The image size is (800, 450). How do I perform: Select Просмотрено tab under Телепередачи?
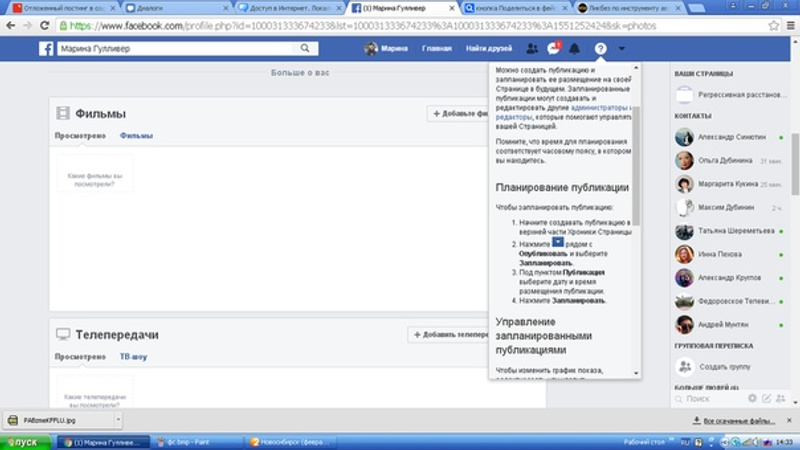(80, 357)
